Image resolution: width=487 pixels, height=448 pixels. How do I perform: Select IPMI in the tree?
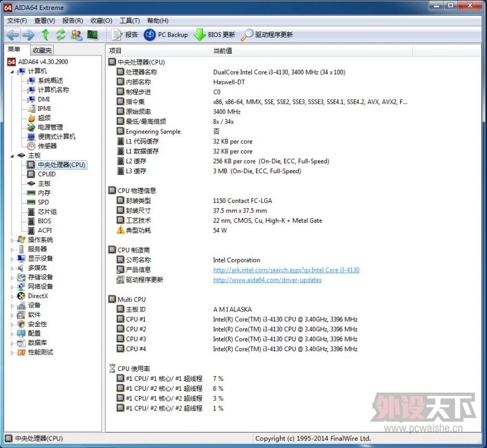[44, 108]
